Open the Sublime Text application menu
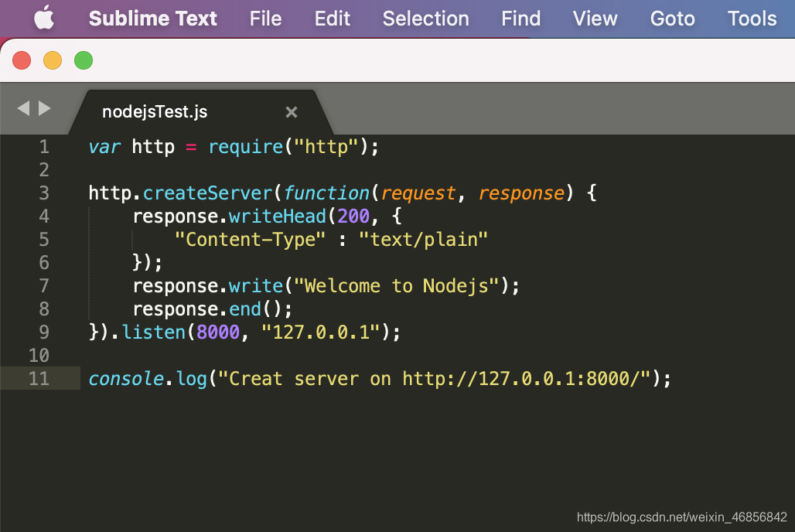 coord(152,19)
